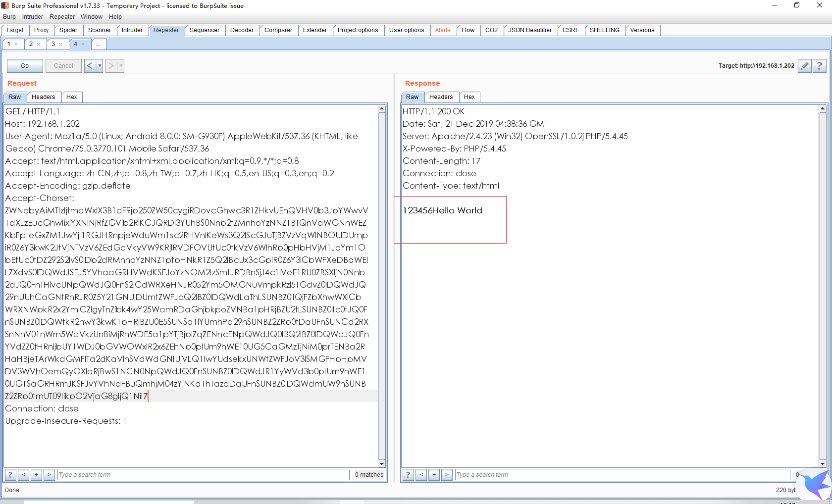Click the plus search options button in the Response pane
The height and width of the screenshot is (504, 832).
click(x=434, y=475)
